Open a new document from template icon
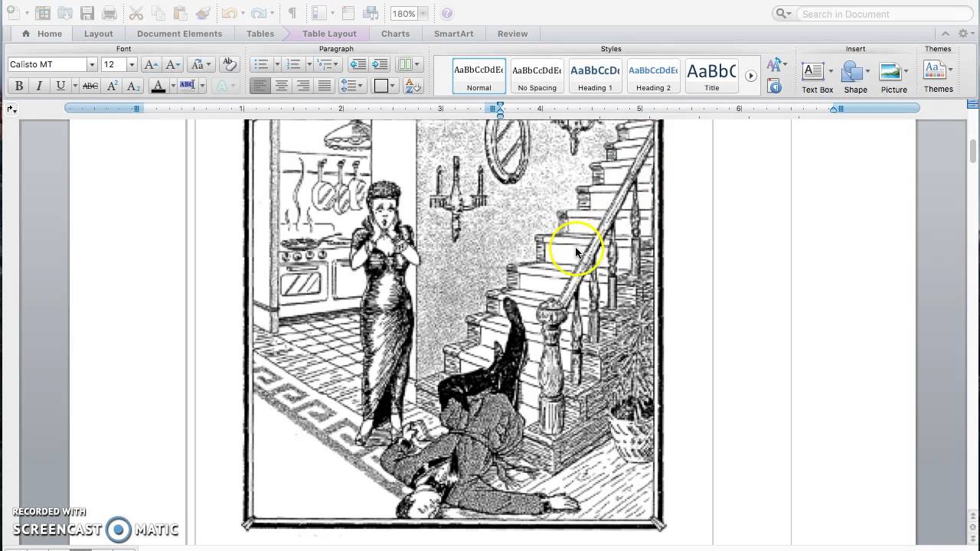980x551 pixels. pos(43,13)
